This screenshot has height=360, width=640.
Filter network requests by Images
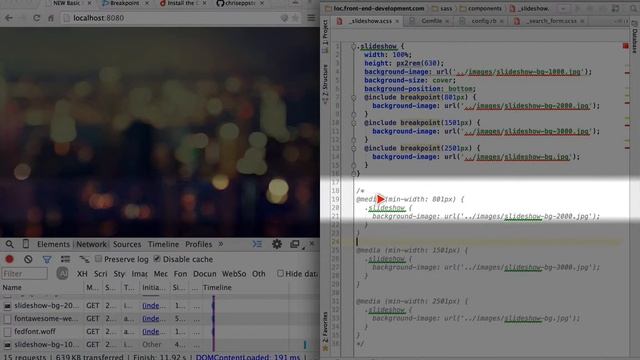coord(139,273)
